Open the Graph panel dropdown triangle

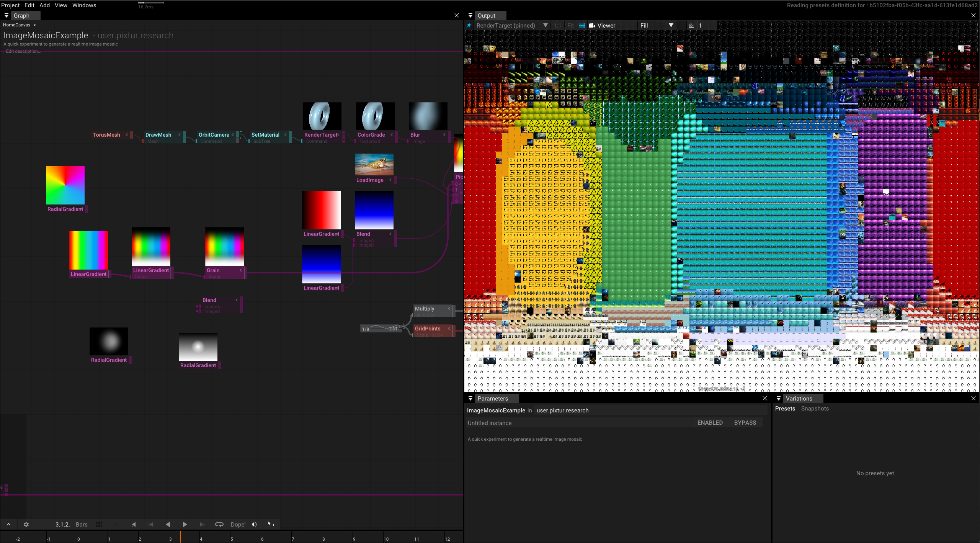pyautogui.click(x=6, y=15)
